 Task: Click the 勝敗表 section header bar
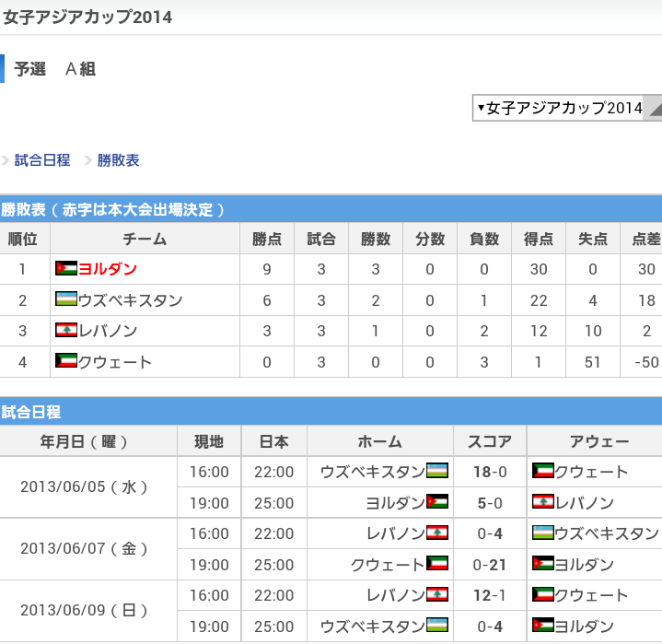point(331,209)
